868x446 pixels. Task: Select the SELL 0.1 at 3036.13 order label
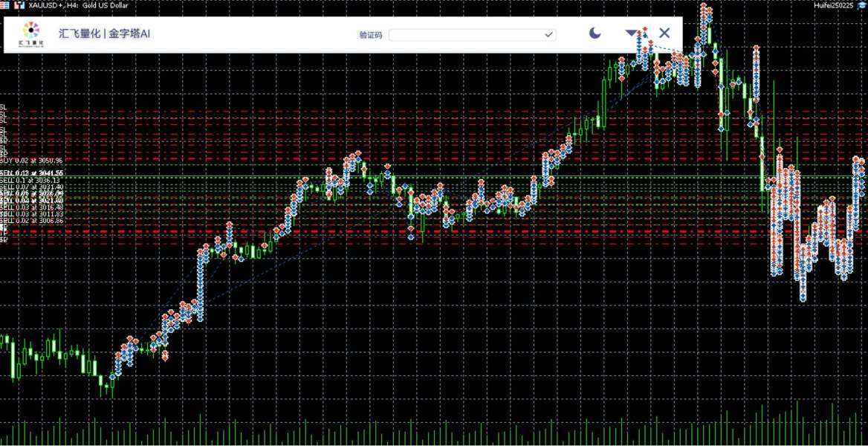point(30,181)
